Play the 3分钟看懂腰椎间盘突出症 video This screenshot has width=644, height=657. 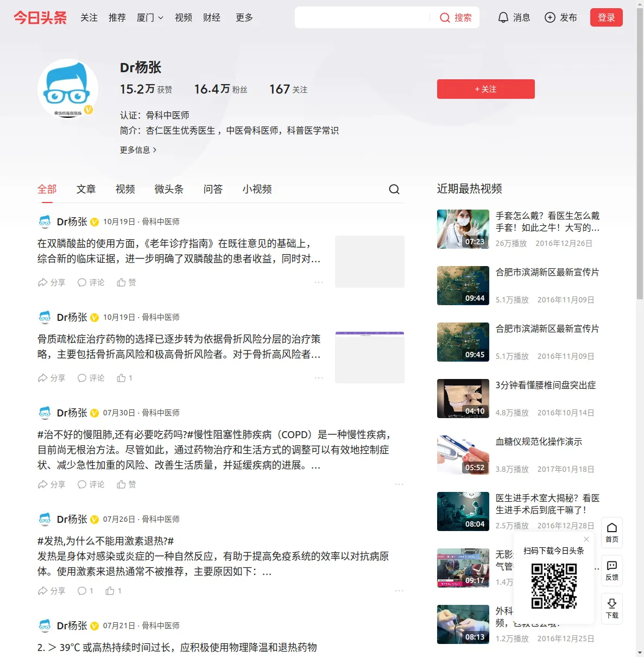(x=463, y=399)
